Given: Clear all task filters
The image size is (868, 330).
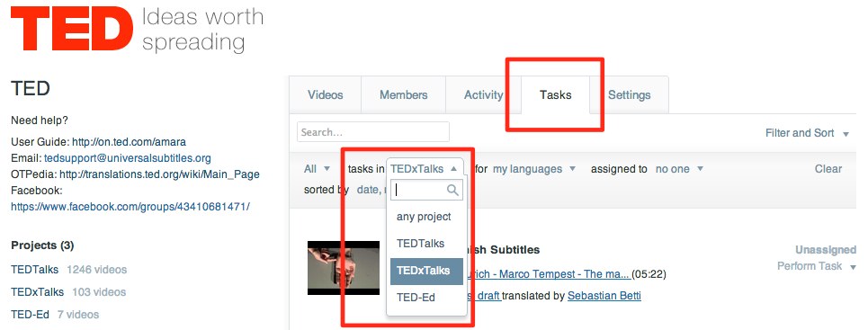Looking at the screenshot, I should click(828, 169).
